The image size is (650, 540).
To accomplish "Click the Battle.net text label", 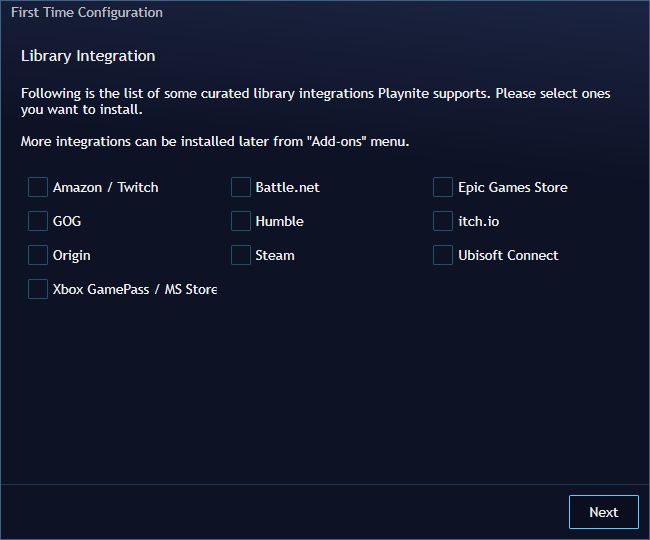I will [287, 187].
